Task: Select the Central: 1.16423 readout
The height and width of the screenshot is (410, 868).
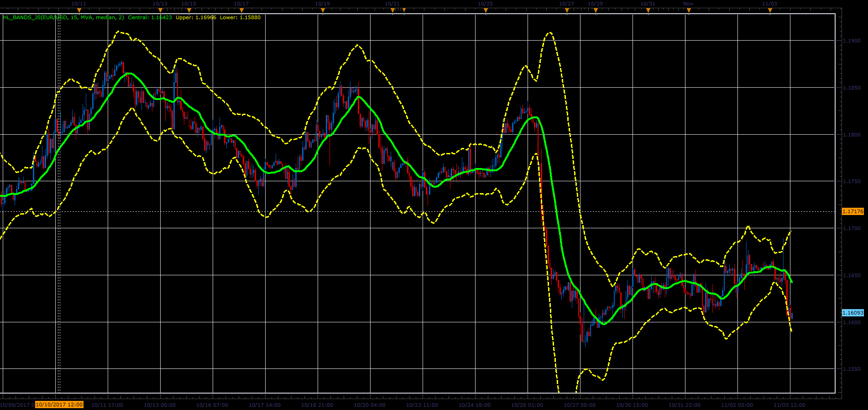Action: [150, 17]
